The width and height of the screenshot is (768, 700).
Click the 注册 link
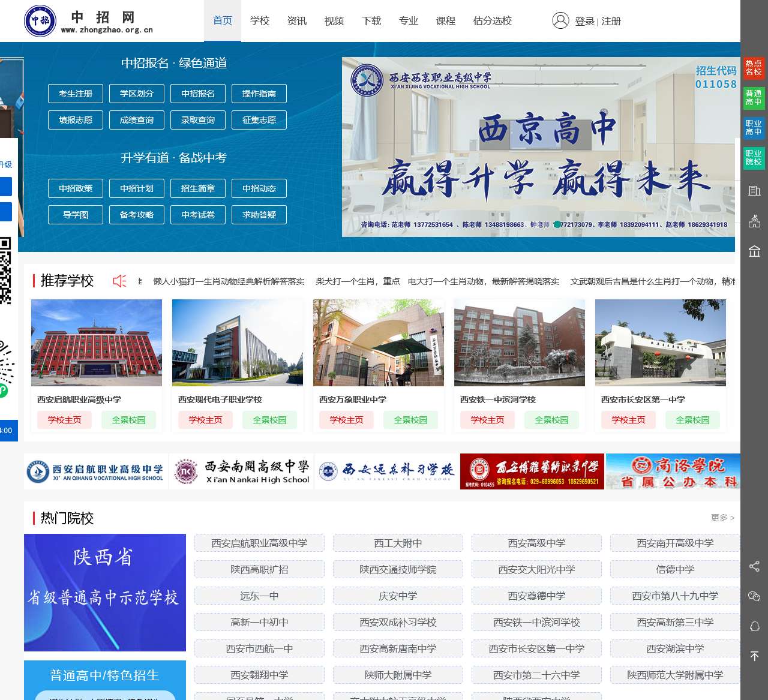point(611,21)
